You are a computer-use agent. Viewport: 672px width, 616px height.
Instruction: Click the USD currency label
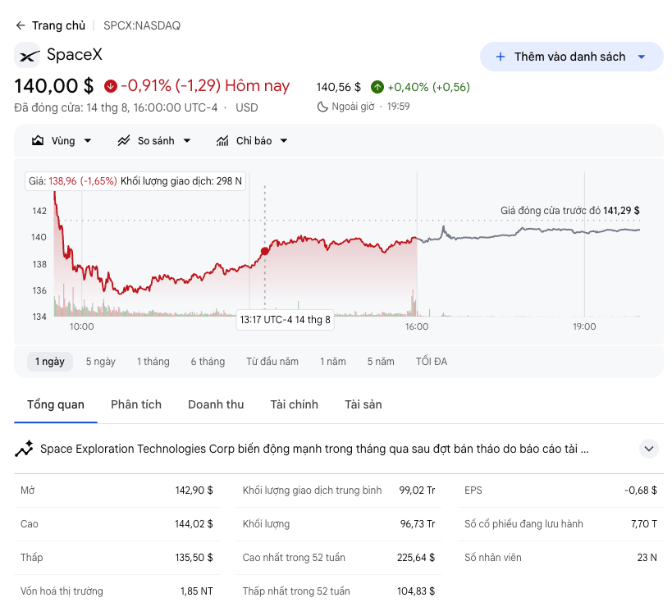coord(247,107)
